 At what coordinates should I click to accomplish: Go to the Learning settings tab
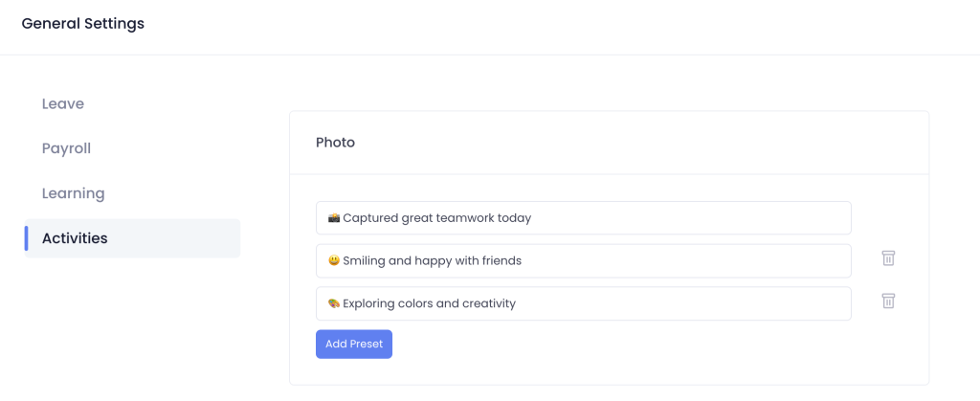(73, 193)
